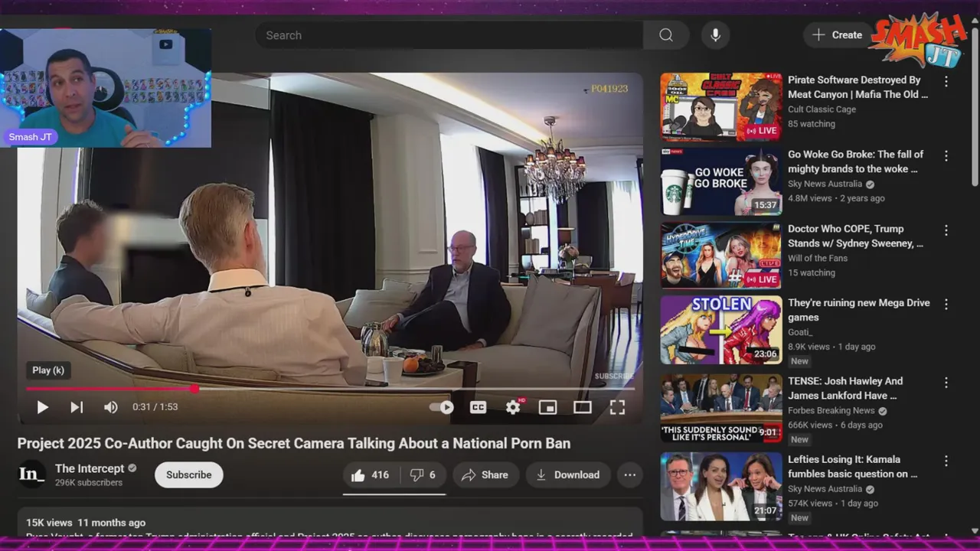The image size is (980, 551).
Task: Click 'Goati_' channel name
Action: pyautogui.click(x=800, y=332)
